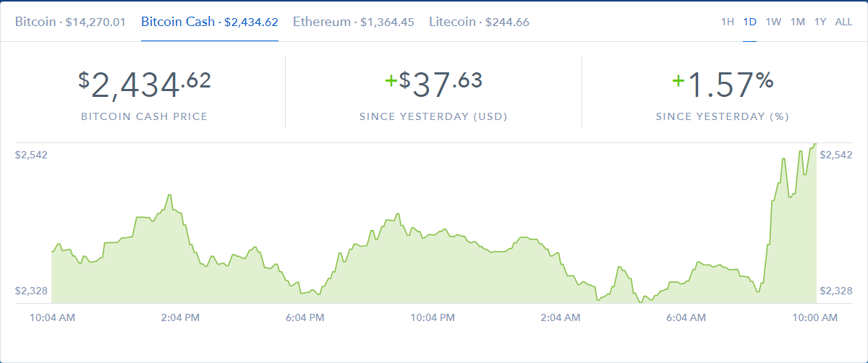The height and width of the screenshot is (363, 868).
Task: Select the 1D time range
Action: (x=750, y=22)
